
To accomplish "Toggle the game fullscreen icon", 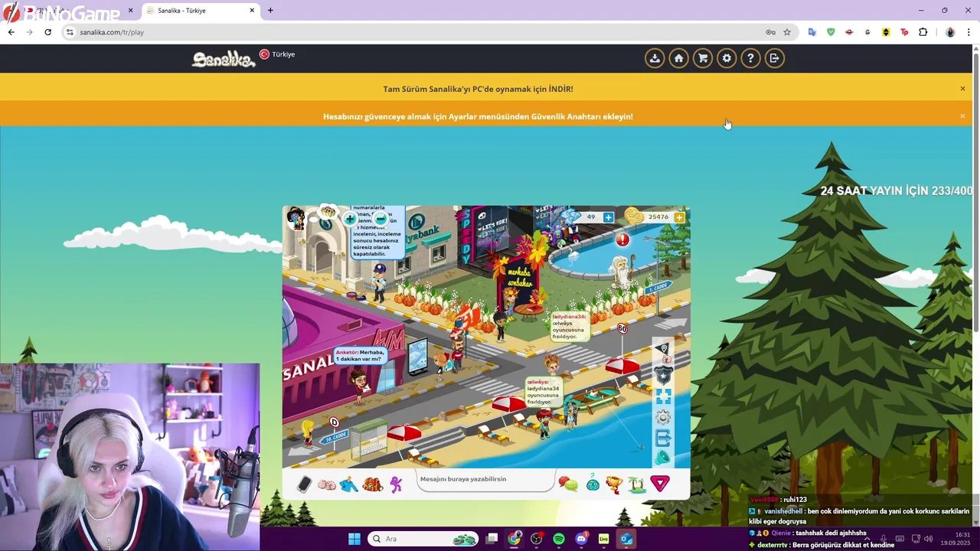I will [663, 396].
